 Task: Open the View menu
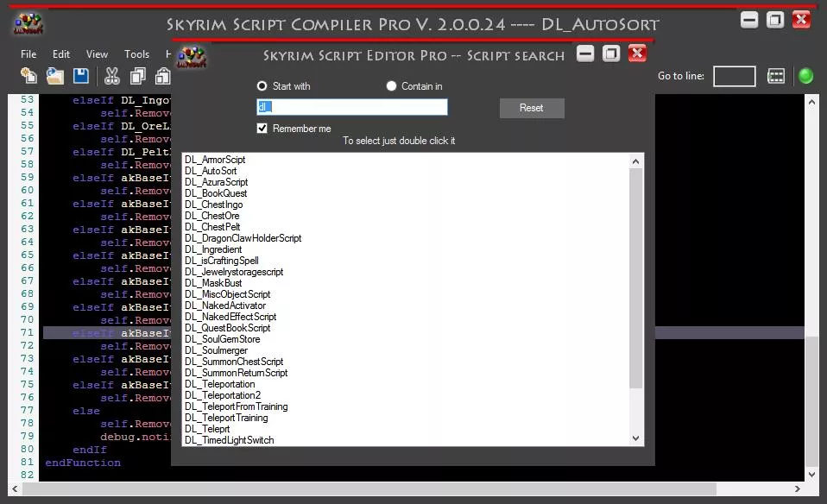pos(97,54)
